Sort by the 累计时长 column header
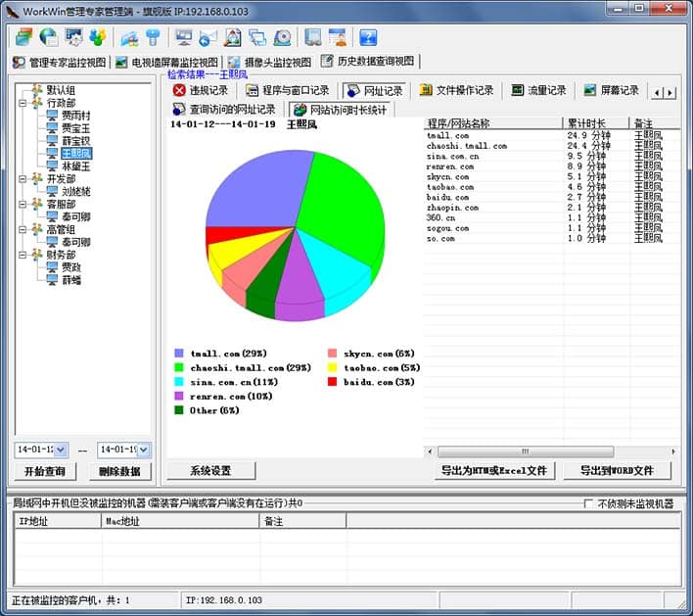693x616 pixels. [x=596, y=123]
